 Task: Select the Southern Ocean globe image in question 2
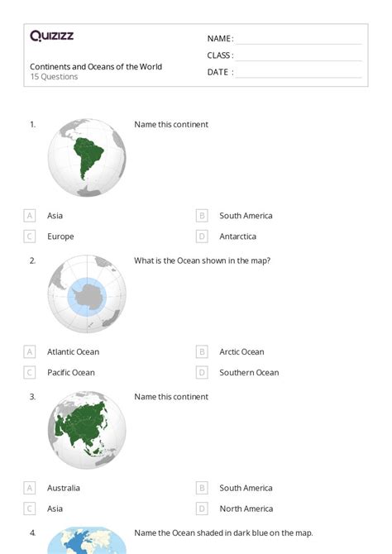pyautogui.click(x=87, y=294)
